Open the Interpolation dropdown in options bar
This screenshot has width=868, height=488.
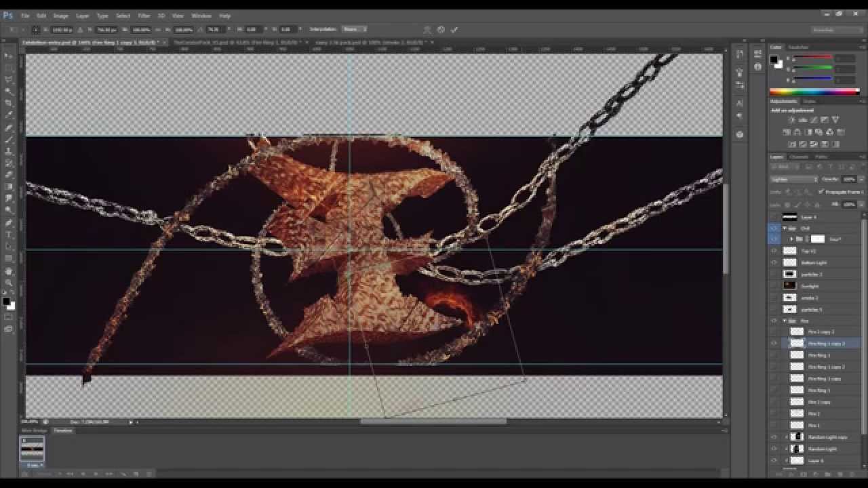pyautogui.click(x=354, y=30)
